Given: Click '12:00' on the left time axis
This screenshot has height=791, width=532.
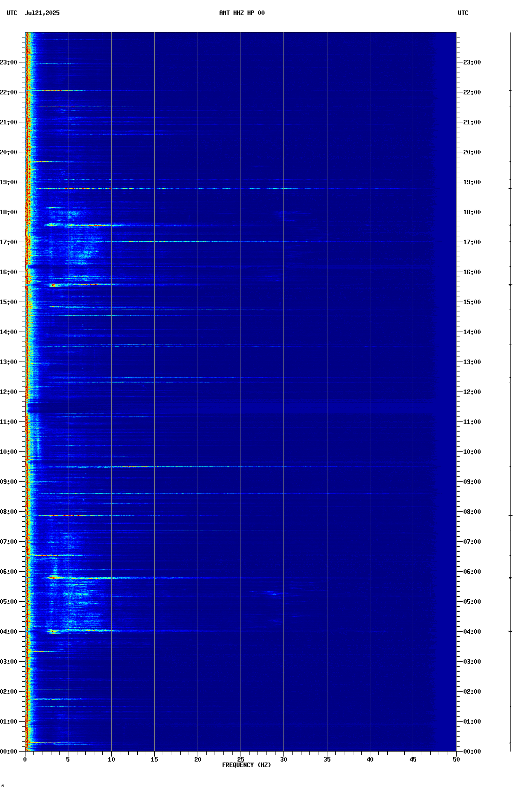Looking at the screenshot, I should click(x=8, y=392).
